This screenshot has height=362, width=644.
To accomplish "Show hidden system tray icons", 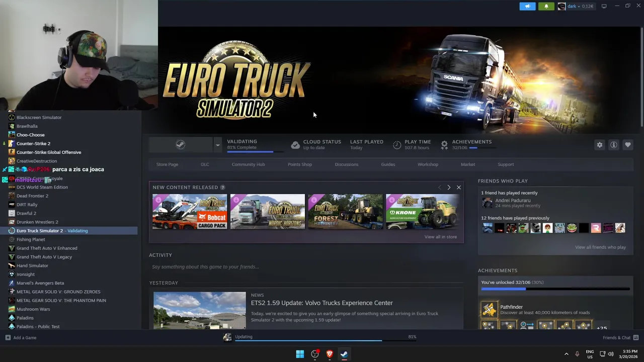I will point(566,354).
